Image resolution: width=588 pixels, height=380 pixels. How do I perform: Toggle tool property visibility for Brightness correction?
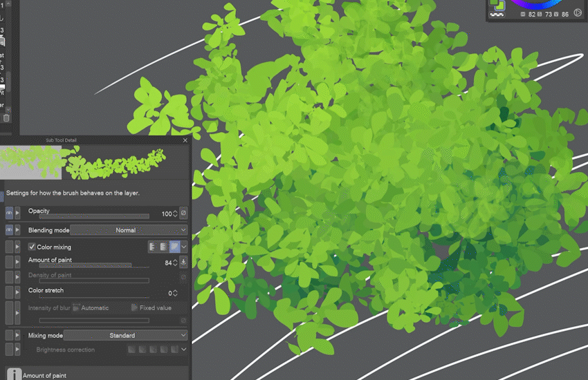click(x=10, y=350)
